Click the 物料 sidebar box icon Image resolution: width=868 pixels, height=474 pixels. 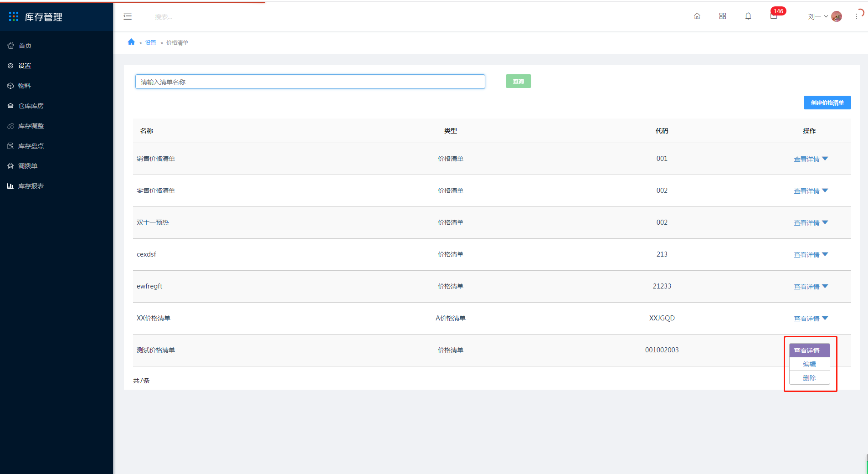(x=10, y=86)
